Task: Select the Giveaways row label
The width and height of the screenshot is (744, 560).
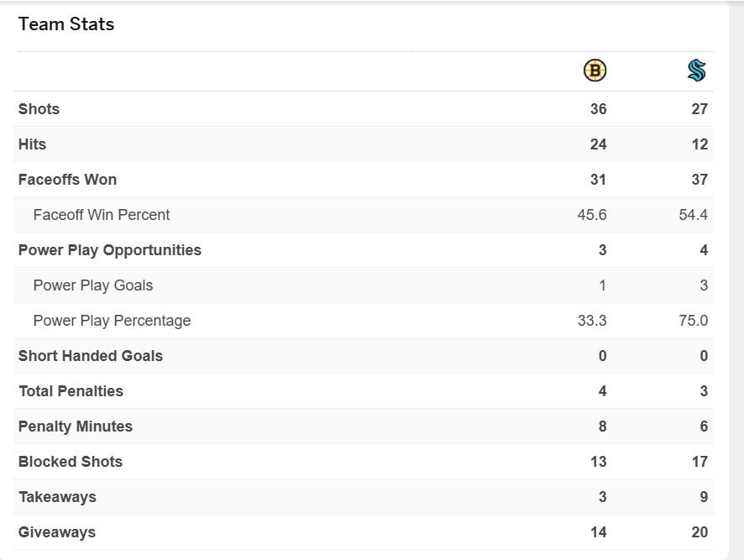Action: click(57, 532)
